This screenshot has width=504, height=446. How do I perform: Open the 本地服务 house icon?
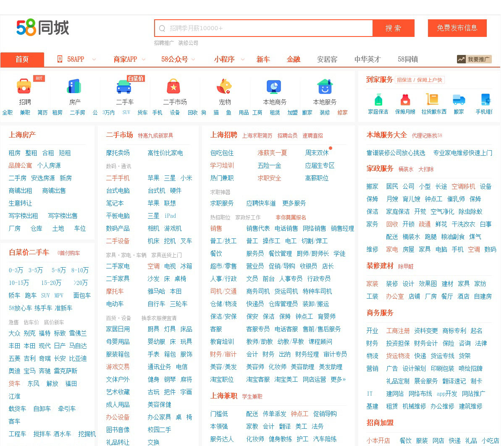324,86
